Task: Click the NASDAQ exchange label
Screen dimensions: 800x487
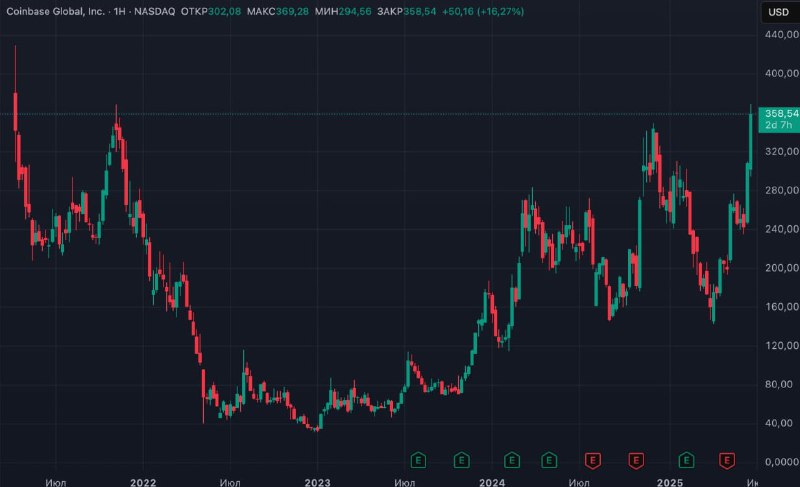Action: tap(155, 11)
